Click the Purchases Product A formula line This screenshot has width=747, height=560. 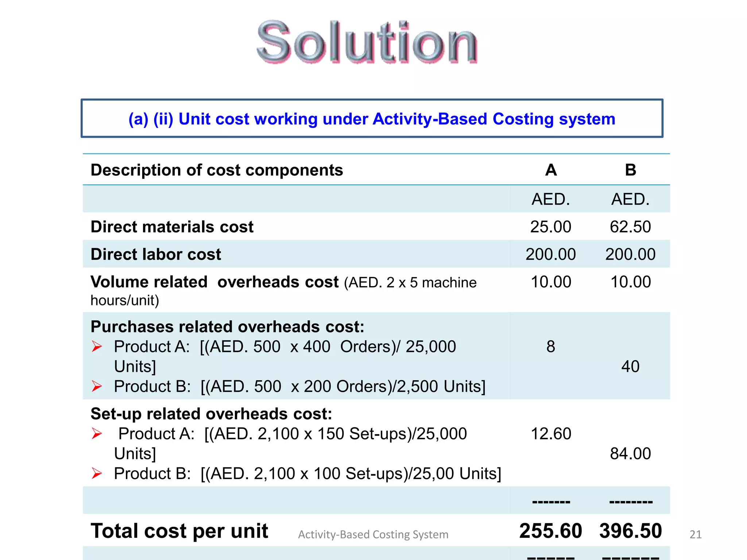click(285, 356)
